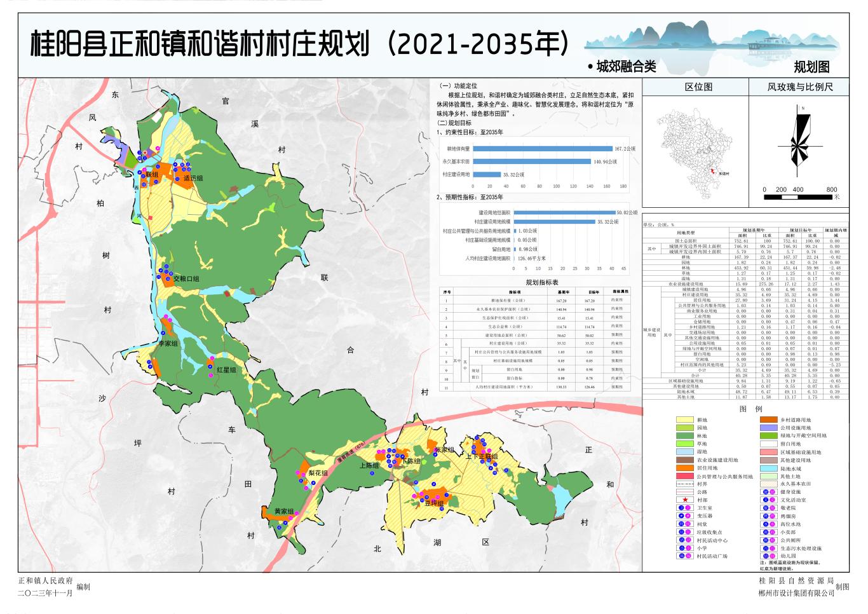The height and width of the screenshot is (614, 868).
Task: Select the 农业设施建设用地 brown swatch
Action: tap(684, 460)
